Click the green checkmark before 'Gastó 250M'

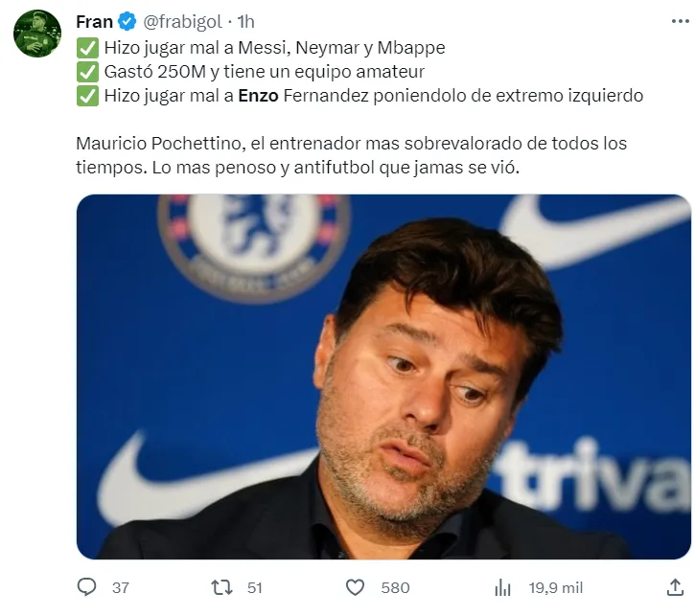coord(86,71)
